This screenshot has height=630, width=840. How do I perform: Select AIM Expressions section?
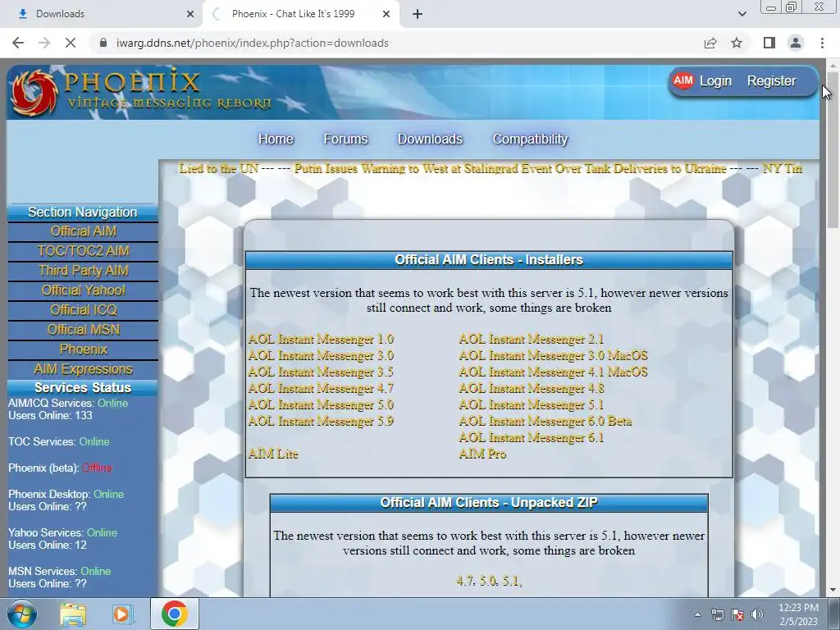(83, 369)
